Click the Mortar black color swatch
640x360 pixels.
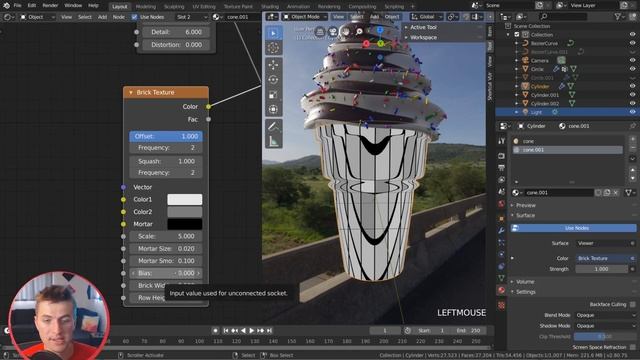[184, 224]
